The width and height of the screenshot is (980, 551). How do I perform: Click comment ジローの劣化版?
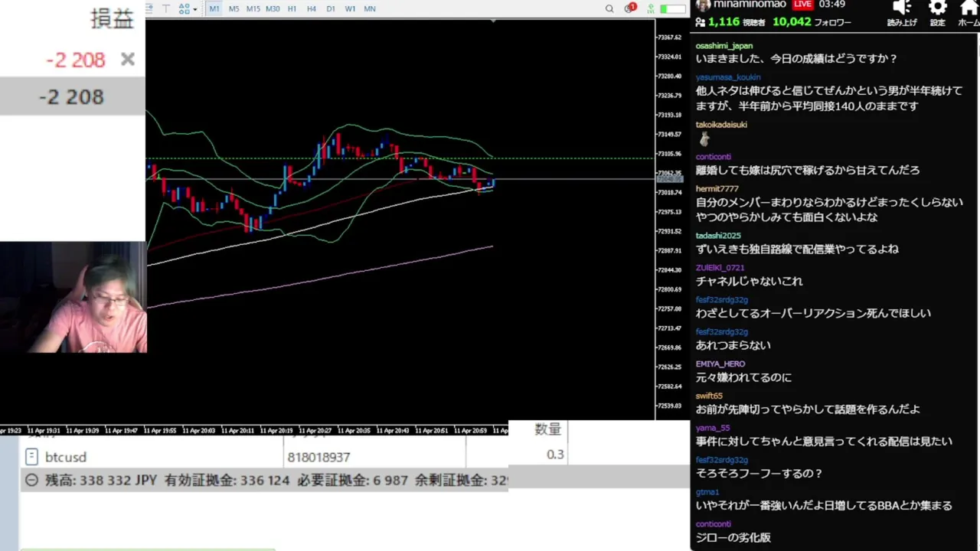(733, 537)
